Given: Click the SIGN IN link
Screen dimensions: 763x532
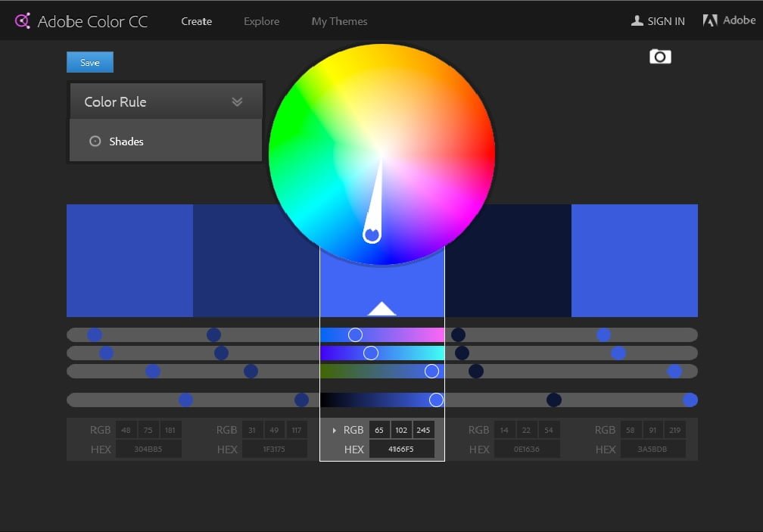Looking at the screenshot, I should click(x=666, y=21).
